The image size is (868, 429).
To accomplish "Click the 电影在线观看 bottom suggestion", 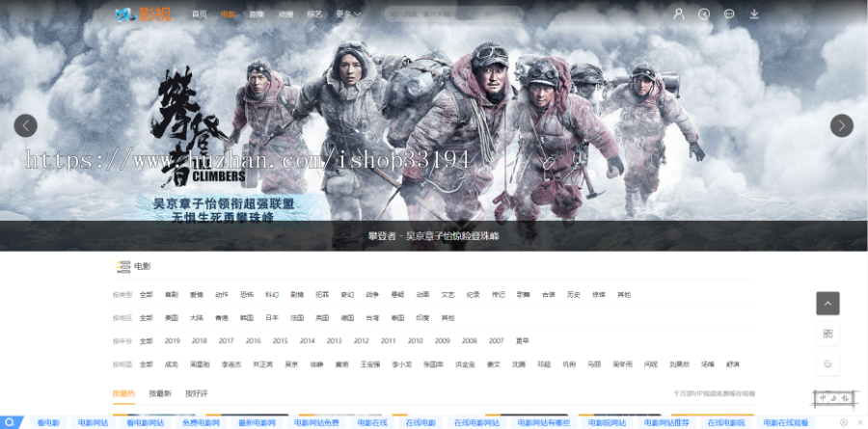I will [x=785, y=423].
